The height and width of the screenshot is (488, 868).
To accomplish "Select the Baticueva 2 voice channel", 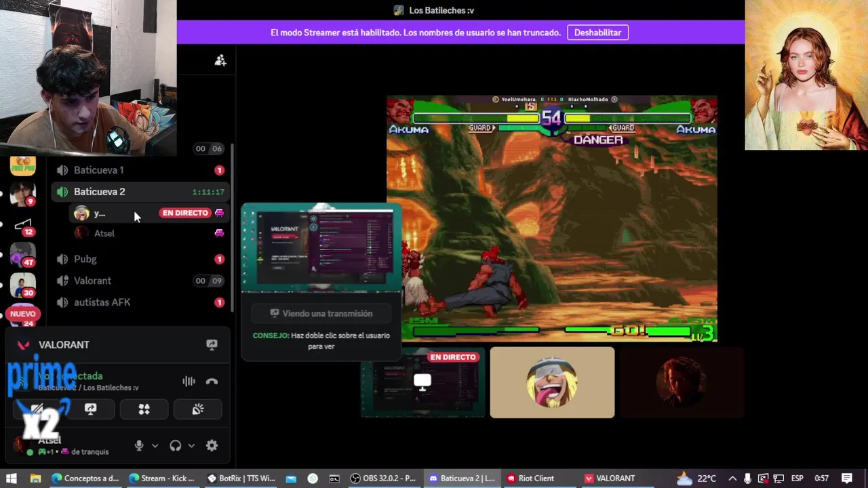I will pyautogui.click(x=140, y=192).
